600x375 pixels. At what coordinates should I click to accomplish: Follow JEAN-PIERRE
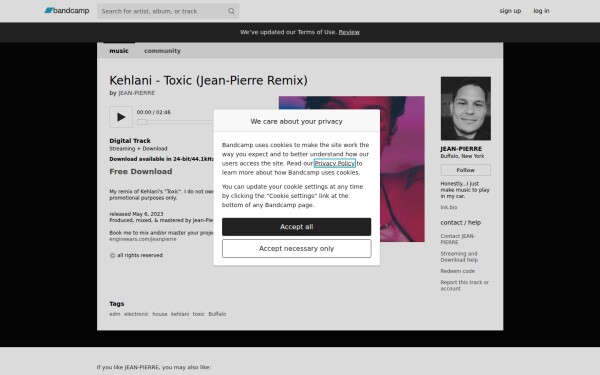tap(465, 170)
